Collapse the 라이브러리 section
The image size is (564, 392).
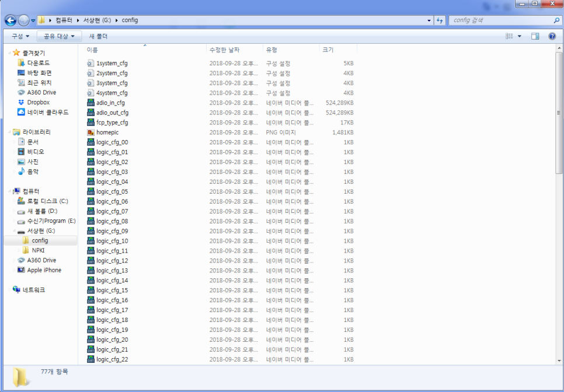point(10,132)
